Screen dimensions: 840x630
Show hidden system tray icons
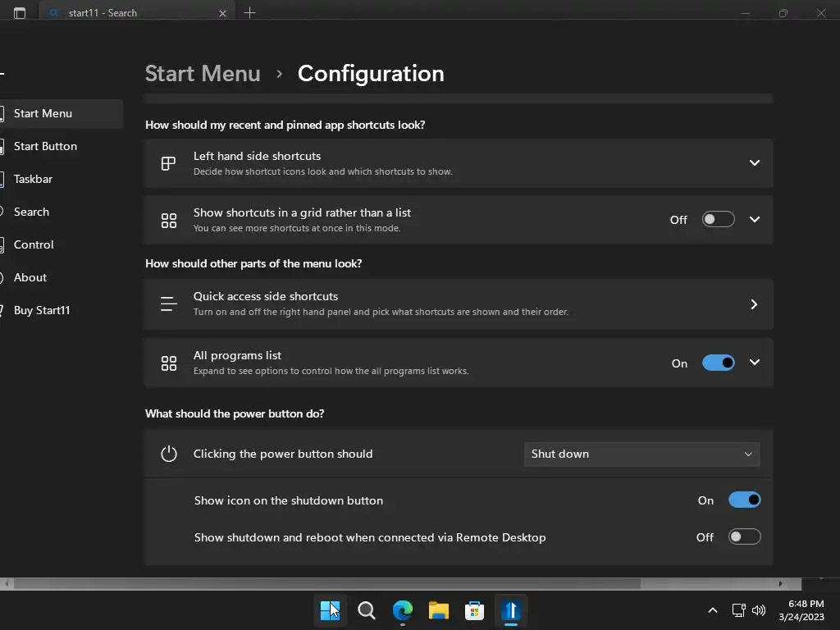point(712,610)
